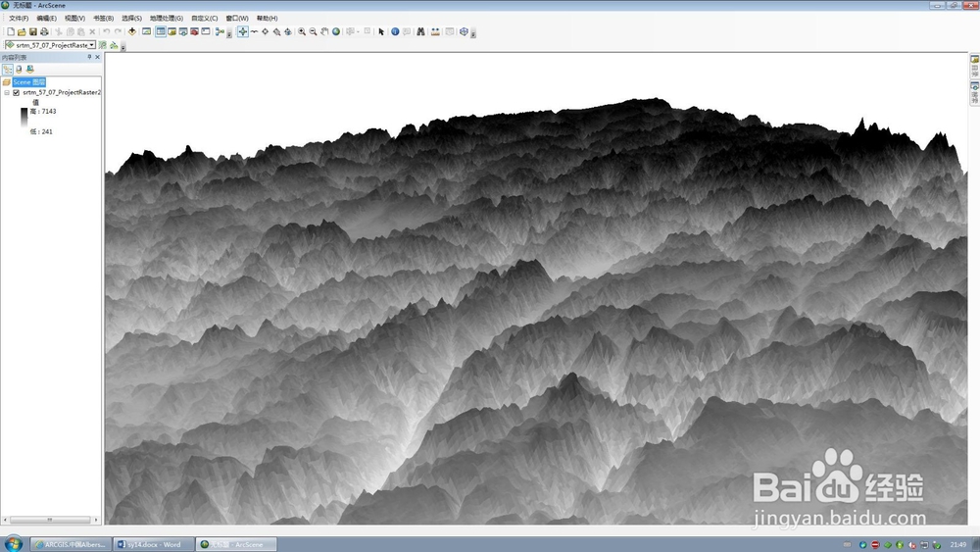Viewport: 980px width, 552px height.
Task: Select the Set Observer tool
Action: pyautogui.click(x=287, y=31)
